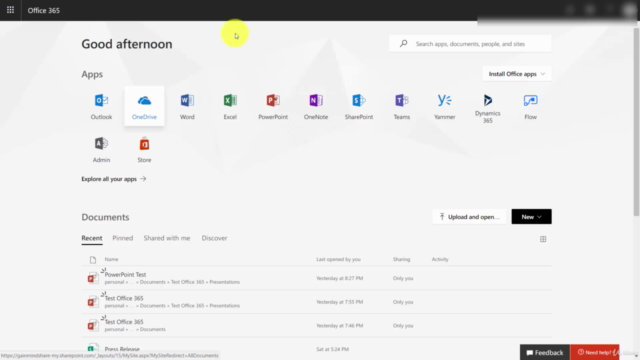Screen dimensions: 640x360
Task: Open Test Office 365 opened at 7:55 PM
Action: point(124,298)
